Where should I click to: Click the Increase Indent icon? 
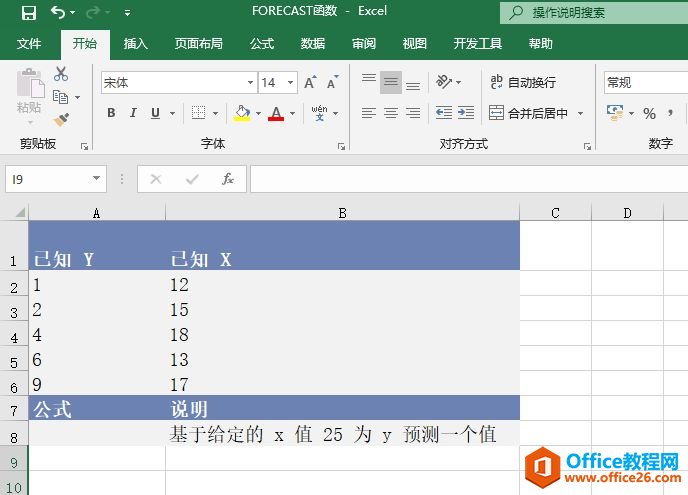(466, 113)
